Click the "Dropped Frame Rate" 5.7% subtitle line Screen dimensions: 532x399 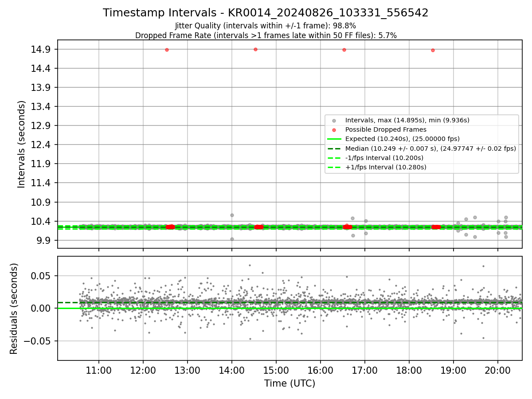coord(266,35)
